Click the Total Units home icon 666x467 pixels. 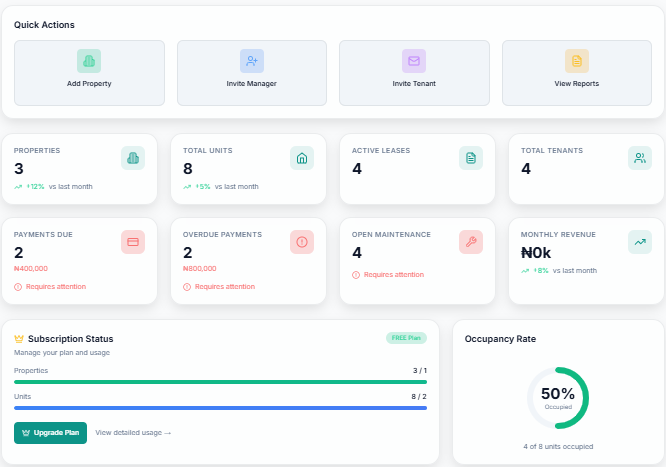point(302,158)
